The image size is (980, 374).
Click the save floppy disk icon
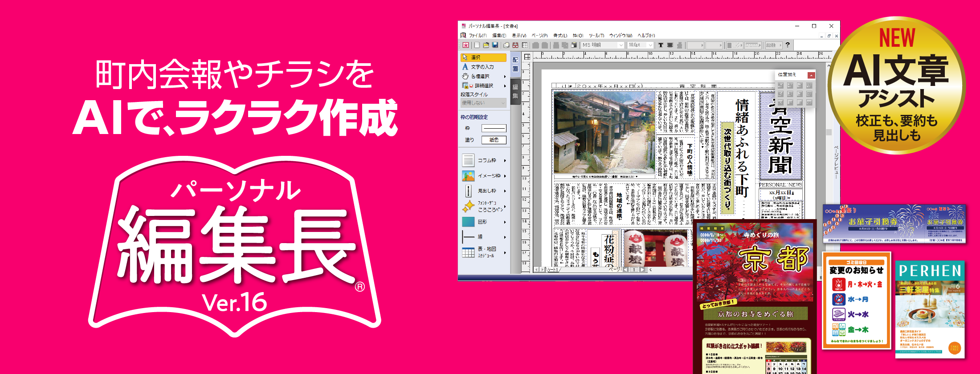pos(495,45)
